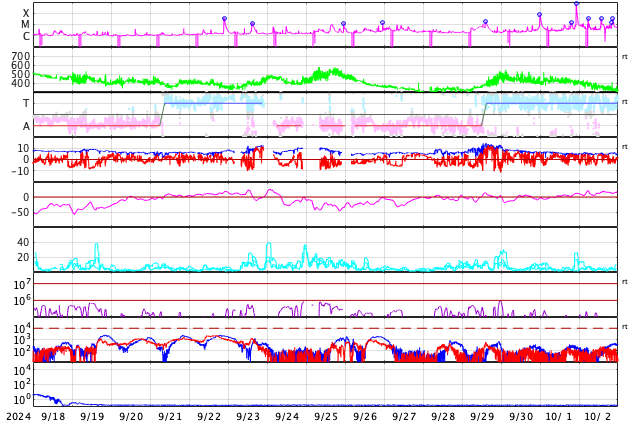Click the flare marker late on 9/26
The width and height of the screenshot is (634, 424).
pos(383,23)
